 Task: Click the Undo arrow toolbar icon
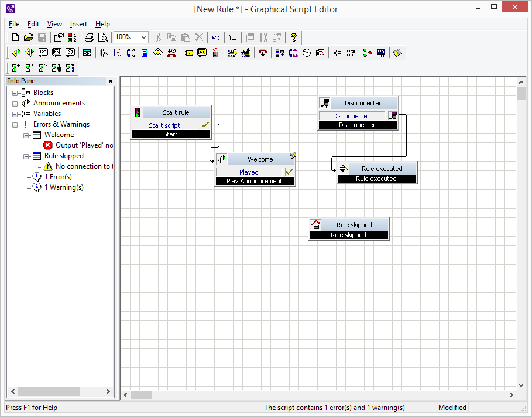[216, 37]
